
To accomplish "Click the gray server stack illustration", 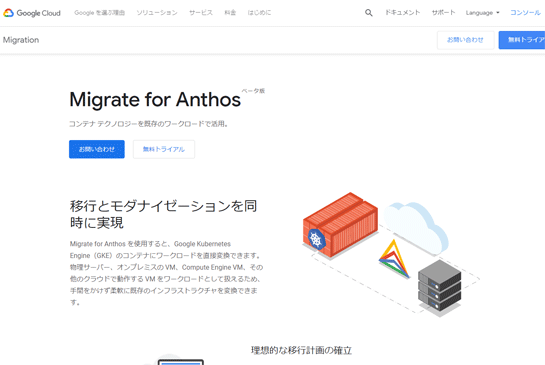I will pos(440,287).
